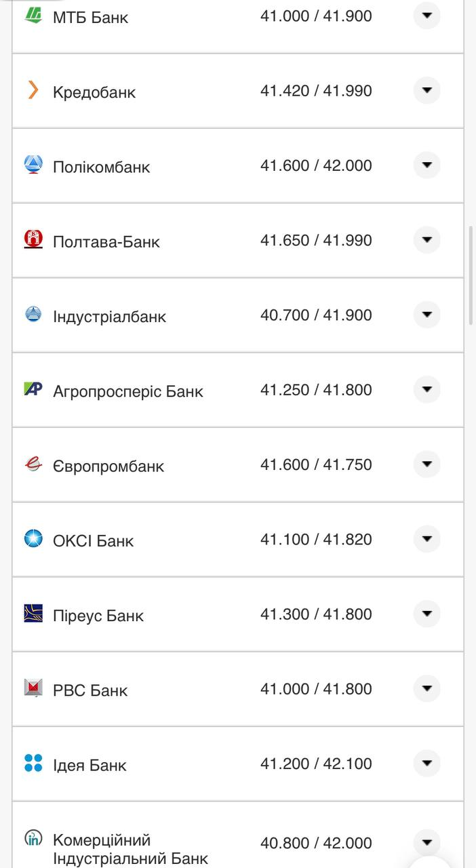Click the МТБ Банк logo icon
Image resolution: width=476 pixels, height=868 pixels.
tap(33, 15)
